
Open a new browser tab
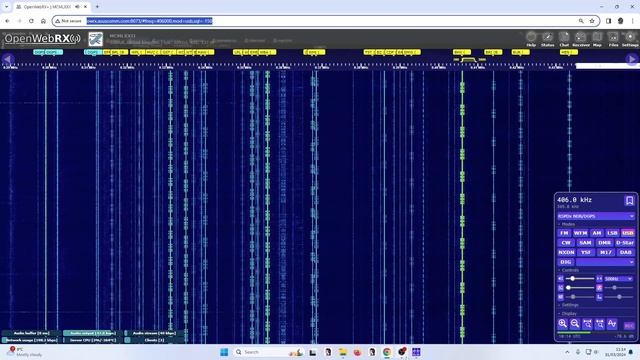click(x=97, y=7)
